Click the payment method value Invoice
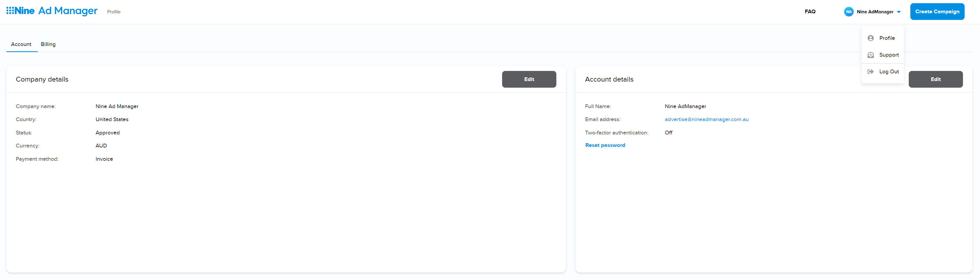The width and height of the screenshot is (980, 280). click(x=104, y=159)
